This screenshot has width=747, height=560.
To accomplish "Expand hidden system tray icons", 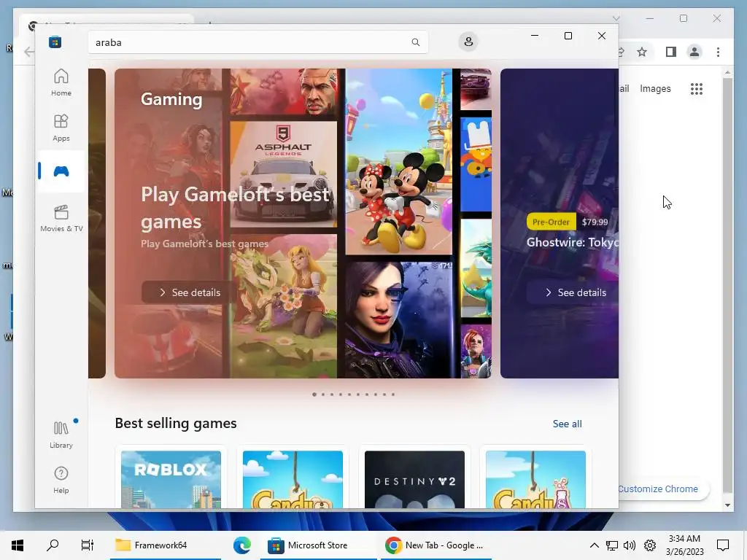I will (594, 545).
